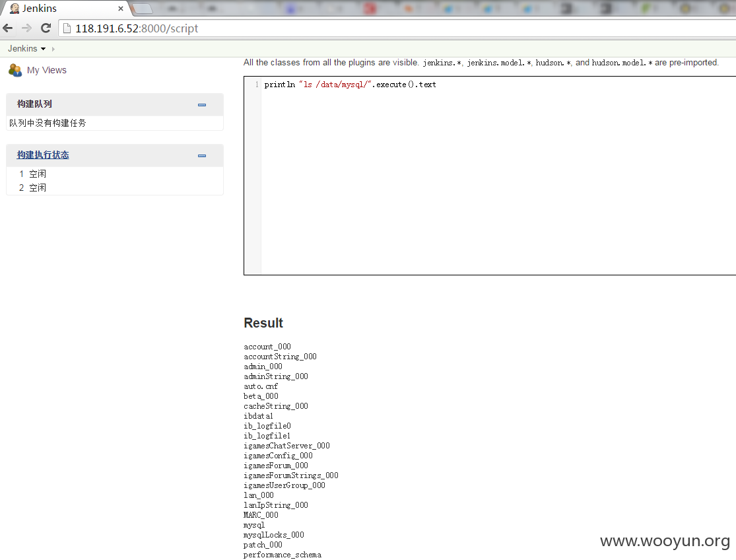Select ib_logfile1 in the result
The width and height of the screenshot is (736, 560).
tap(267, 436)
